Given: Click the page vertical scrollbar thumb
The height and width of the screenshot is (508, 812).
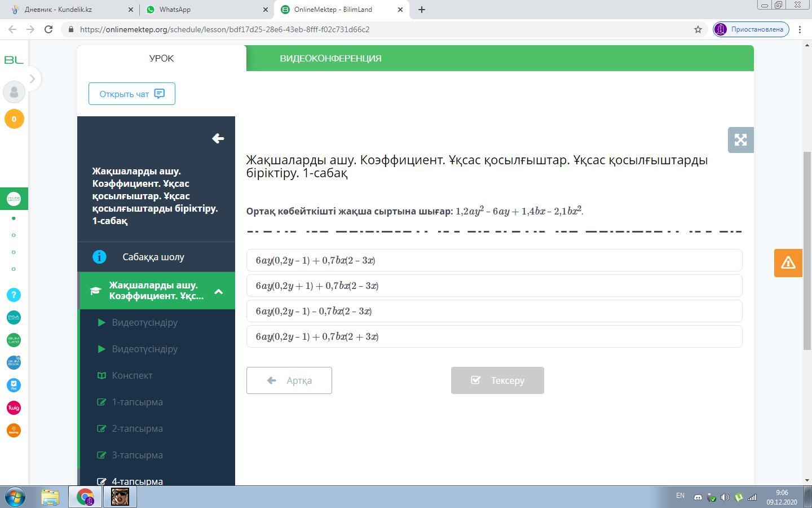Looking at the screenshot, I should [807, 251].
